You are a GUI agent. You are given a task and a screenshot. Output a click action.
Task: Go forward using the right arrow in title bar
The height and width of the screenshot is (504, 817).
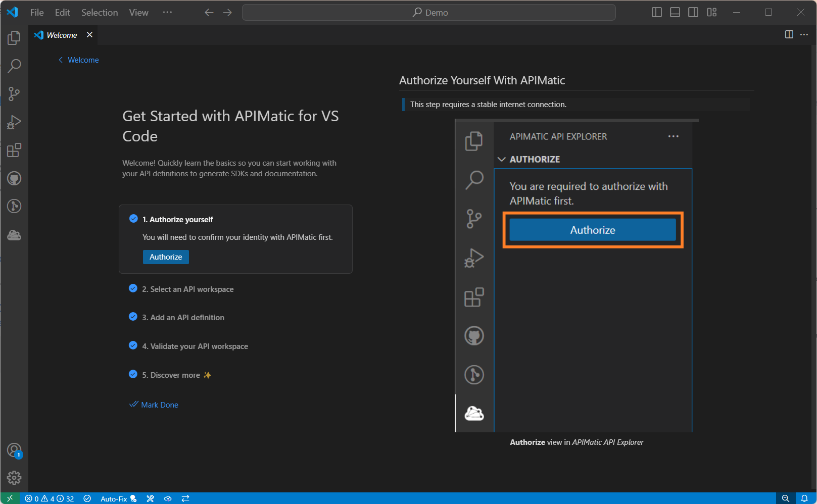pyautogui.click(x=227, y=12)
